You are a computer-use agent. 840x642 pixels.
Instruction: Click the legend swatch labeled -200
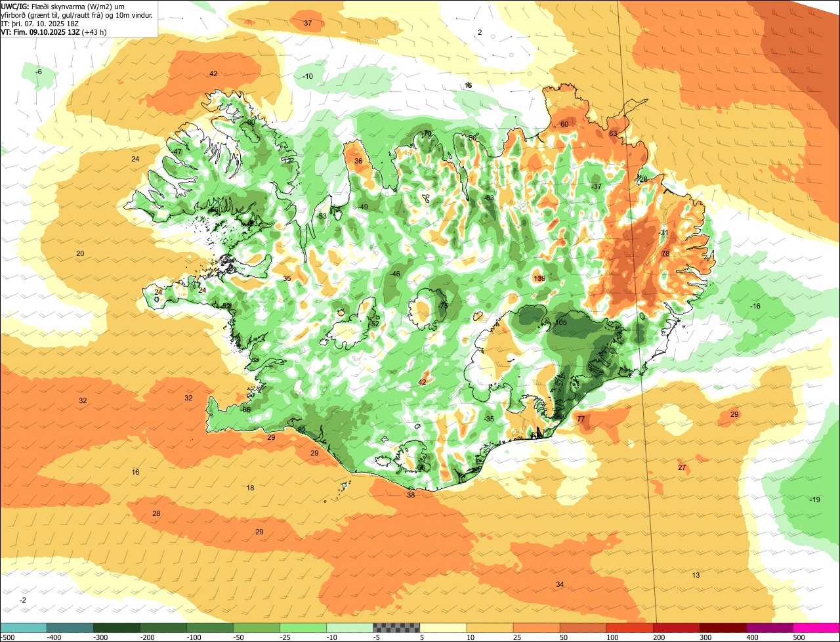(163, 628)
